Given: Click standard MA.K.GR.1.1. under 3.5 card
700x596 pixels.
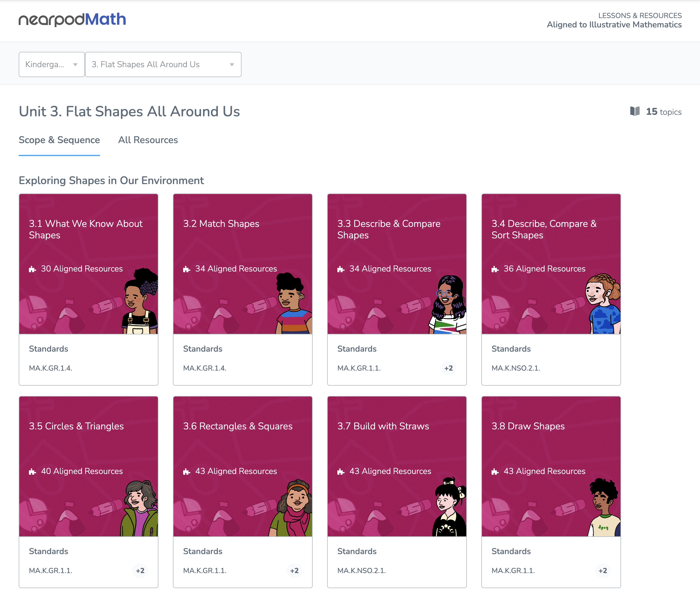Looking at the screenshot, I should 51,571.
